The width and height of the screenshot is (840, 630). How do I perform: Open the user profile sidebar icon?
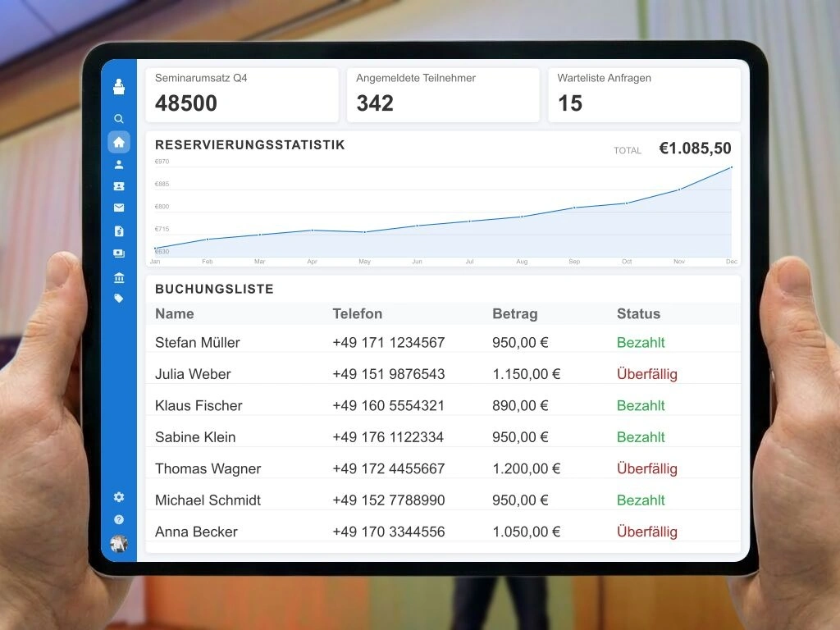(119, 164)
